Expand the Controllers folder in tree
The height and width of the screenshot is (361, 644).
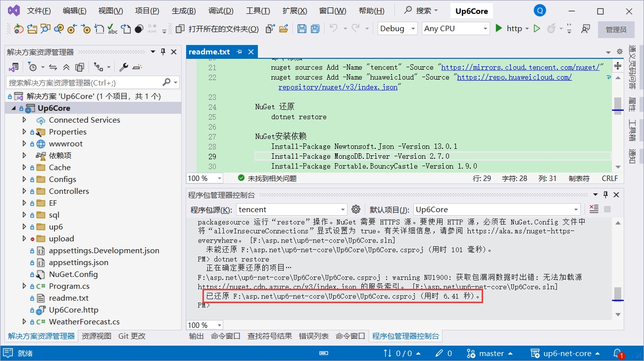pos(24,191)
